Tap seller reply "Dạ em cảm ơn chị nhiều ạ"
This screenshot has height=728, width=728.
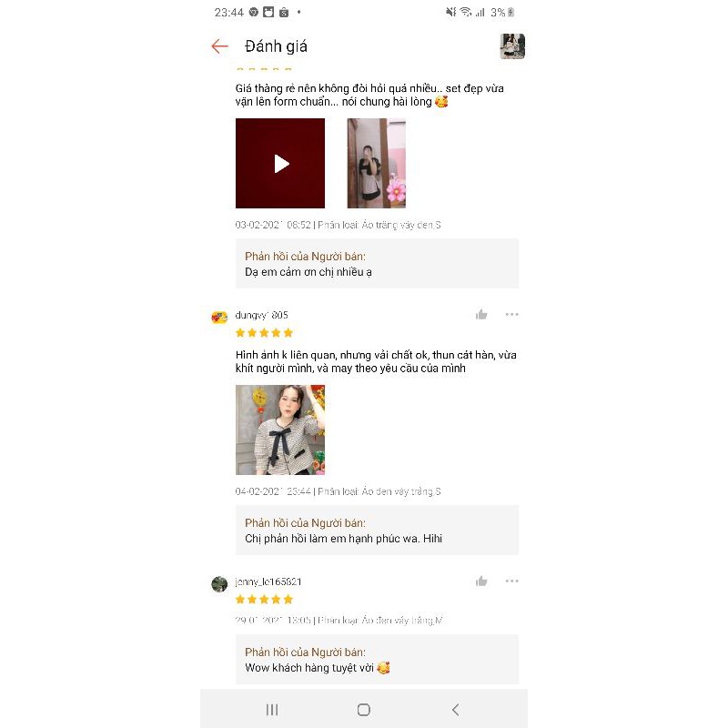click(308, 272)
